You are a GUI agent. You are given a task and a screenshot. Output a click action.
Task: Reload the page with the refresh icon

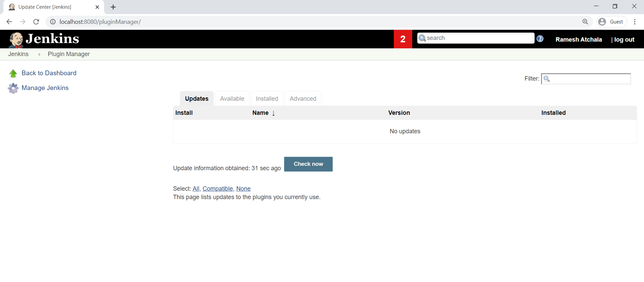click(36, 22)
